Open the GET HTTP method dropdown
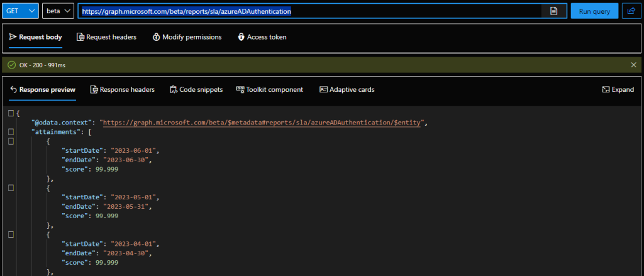 (x=21, y=11)
